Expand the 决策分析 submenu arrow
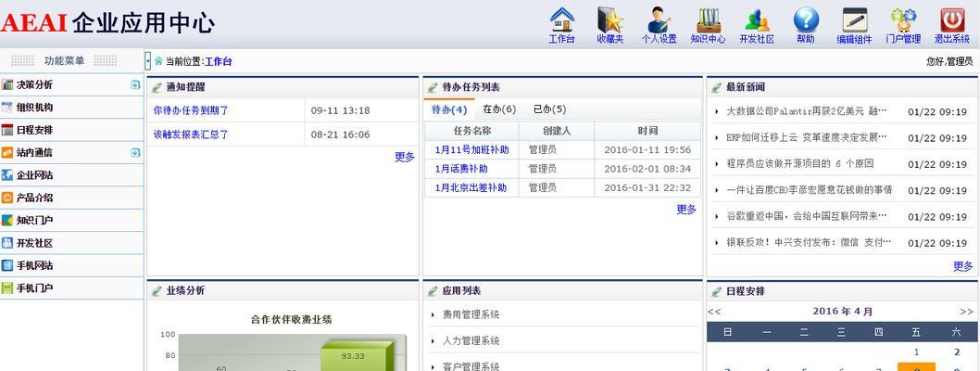Viewport: 980px width, 371px height. click(x=135, y=85)
